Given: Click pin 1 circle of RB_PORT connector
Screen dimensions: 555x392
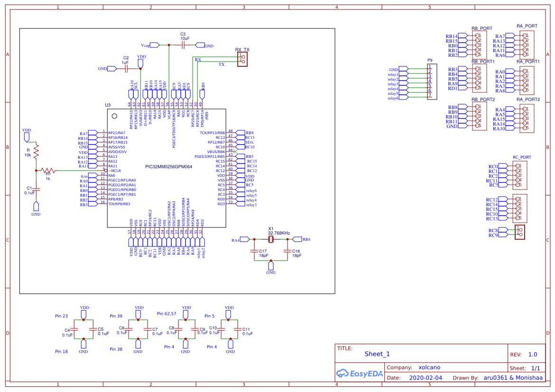Looking at the screenshot, I should tap(477, 35).
